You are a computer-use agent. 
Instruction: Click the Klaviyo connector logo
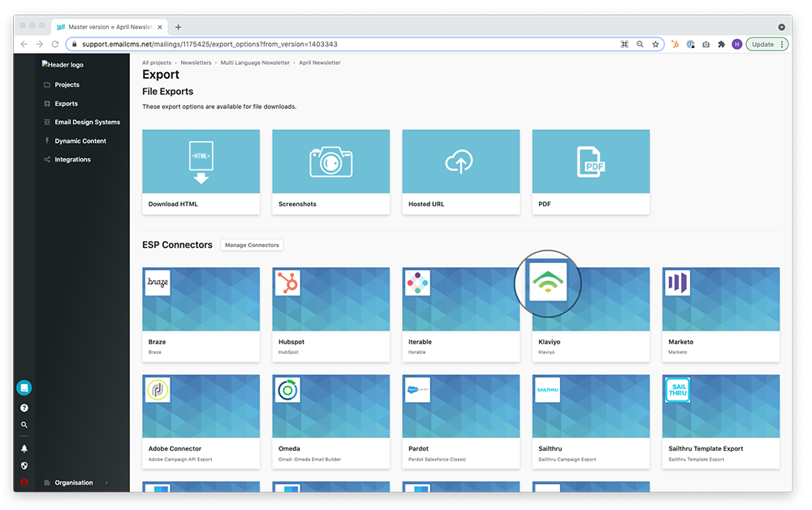pyautogui.click(x=548, y=282)
